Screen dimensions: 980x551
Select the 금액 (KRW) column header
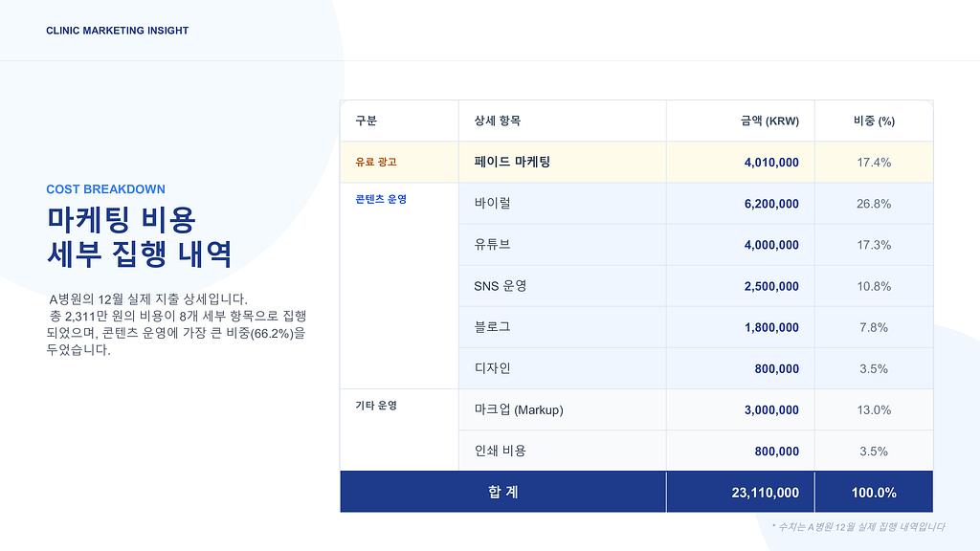tap(768, 121)
